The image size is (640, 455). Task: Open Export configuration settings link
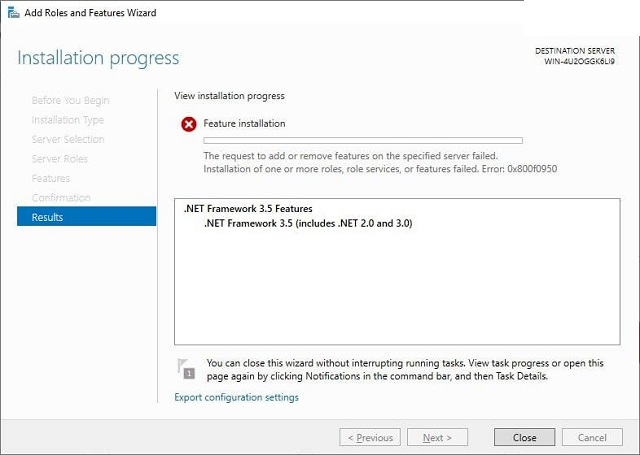[236, 397]
